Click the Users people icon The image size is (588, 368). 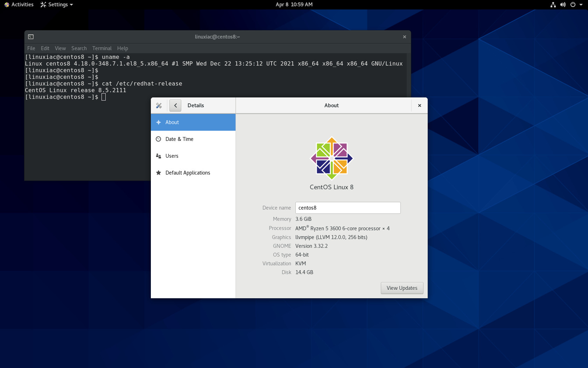point(159,156)
